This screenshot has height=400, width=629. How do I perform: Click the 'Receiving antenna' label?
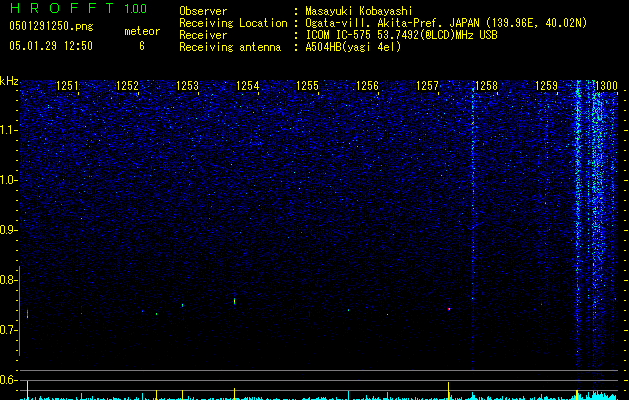[230, 47]
